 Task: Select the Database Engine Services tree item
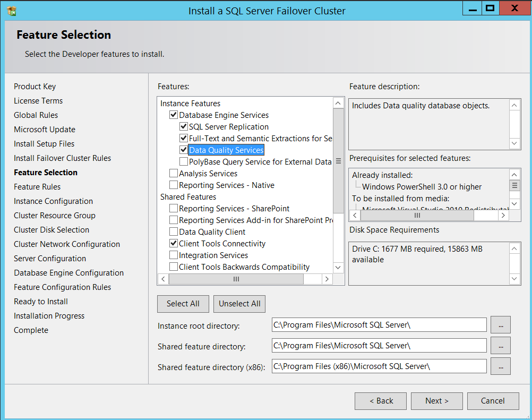[x=224, y=115]
